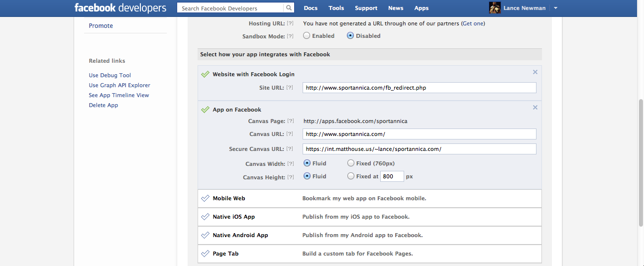The image size is (644, 266).
Task: Click Lance Newman's profile picture
Action: coord(495,8)
